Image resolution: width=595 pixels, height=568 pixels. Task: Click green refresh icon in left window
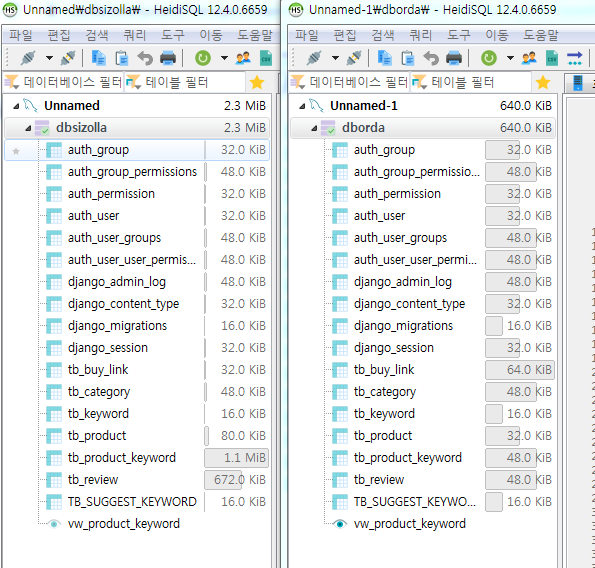tap(203, 58)
